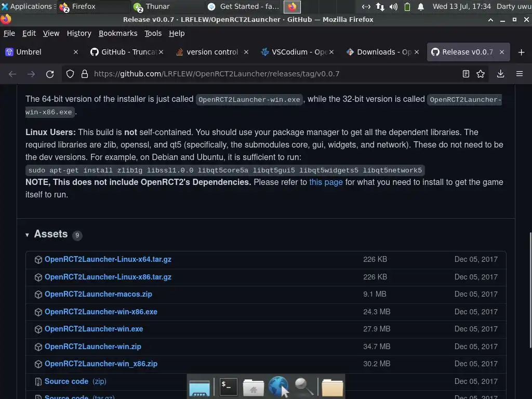Viewport: 532px width, 399px height.
Task: View site security padlock info
Action: (x=85, y=74)
